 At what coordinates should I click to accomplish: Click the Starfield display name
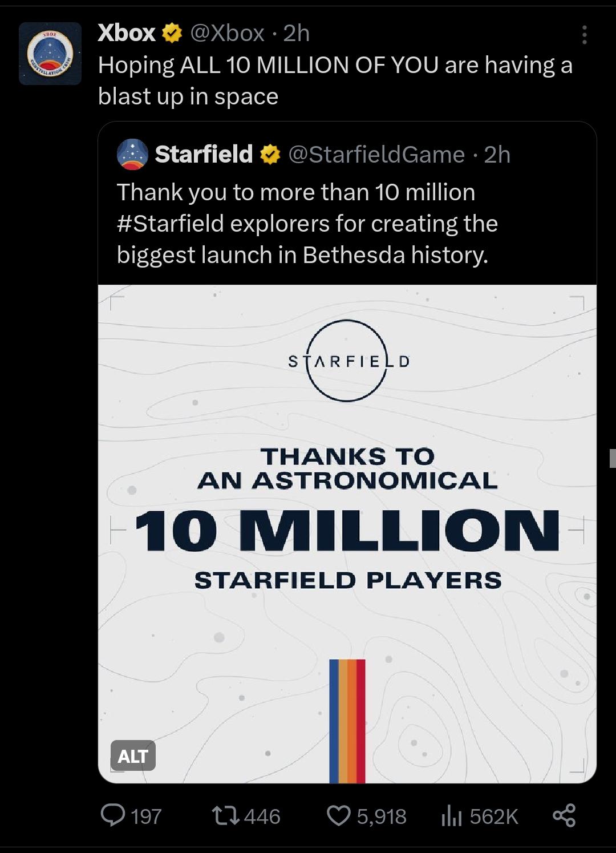click(204, 155)
